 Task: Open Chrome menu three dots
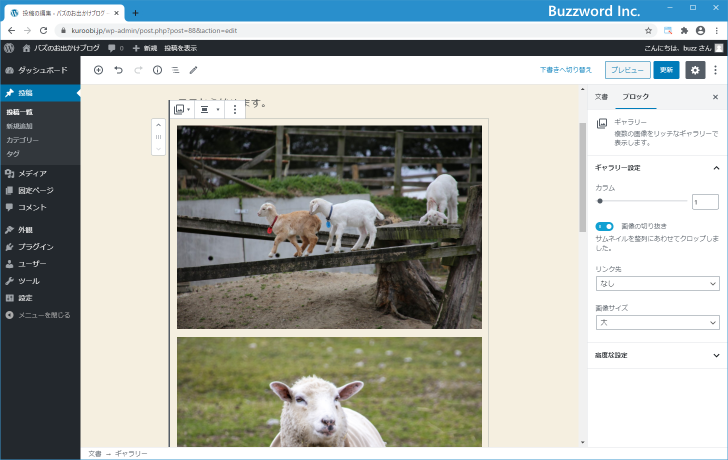click(x=717, y=31)
